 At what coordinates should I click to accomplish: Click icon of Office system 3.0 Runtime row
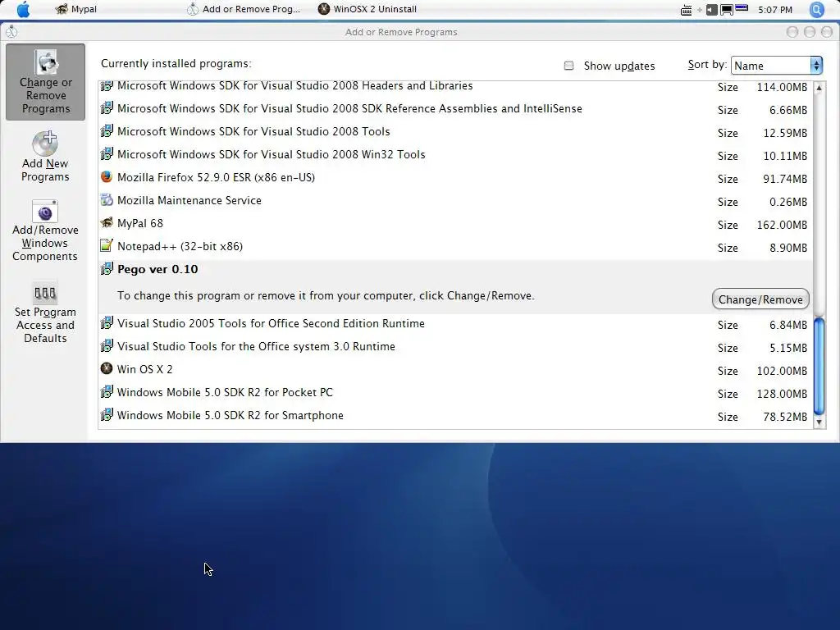tap(107, 345)
